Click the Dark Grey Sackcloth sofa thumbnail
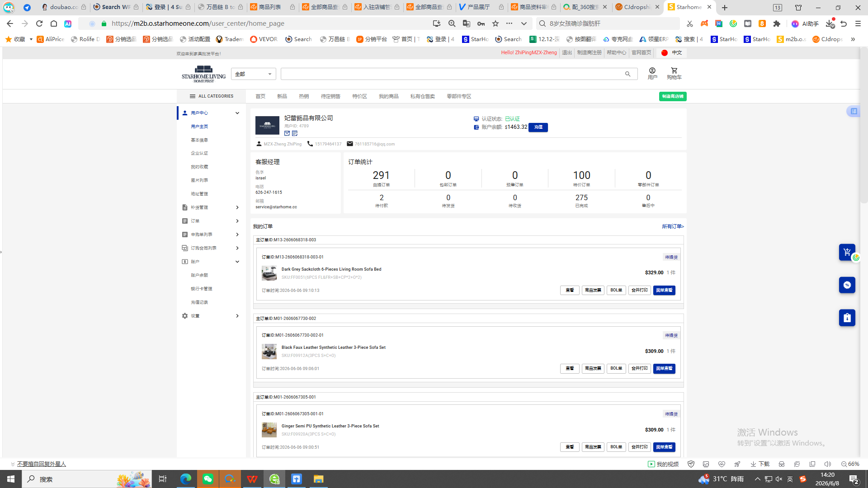This screenshot has width=868, height=488. 269,273
